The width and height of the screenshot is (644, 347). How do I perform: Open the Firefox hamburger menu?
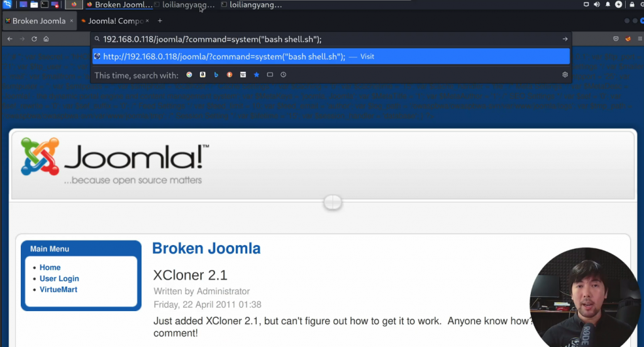[x=640, y=39]
